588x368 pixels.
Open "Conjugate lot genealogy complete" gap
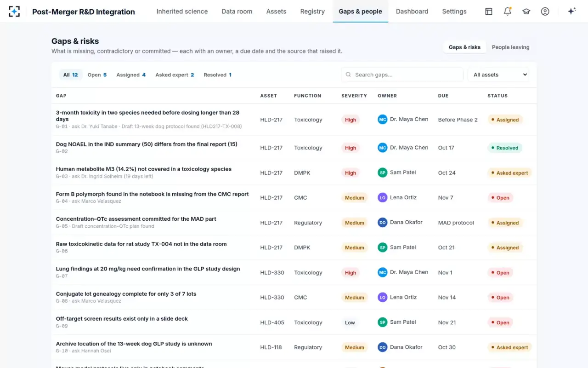(x=126, y=294)
